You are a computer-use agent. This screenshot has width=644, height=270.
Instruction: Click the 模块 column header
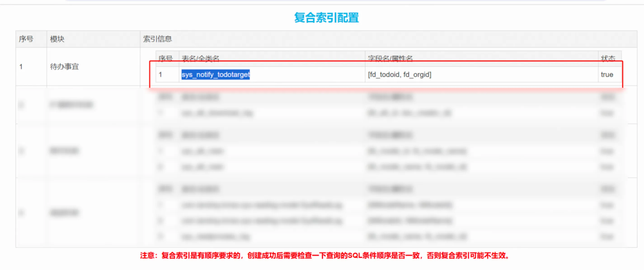(57, 39)
